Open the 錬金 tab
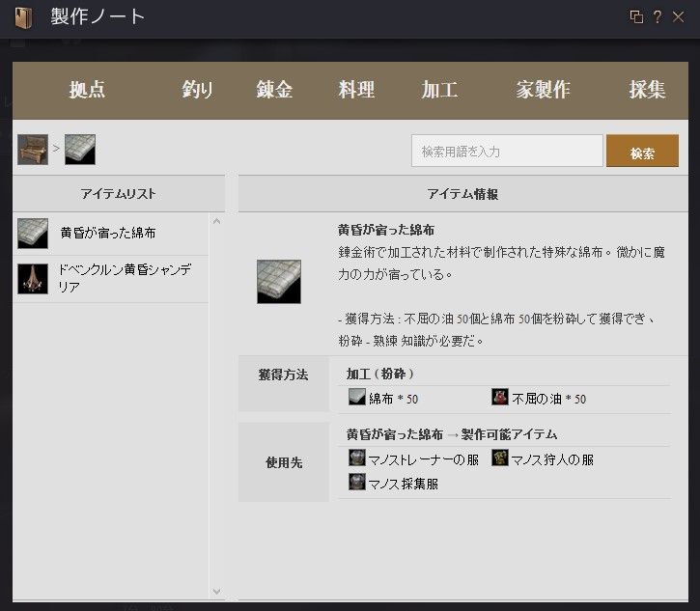Viewport: 700px width, 611px height. [x=274, y=90]
